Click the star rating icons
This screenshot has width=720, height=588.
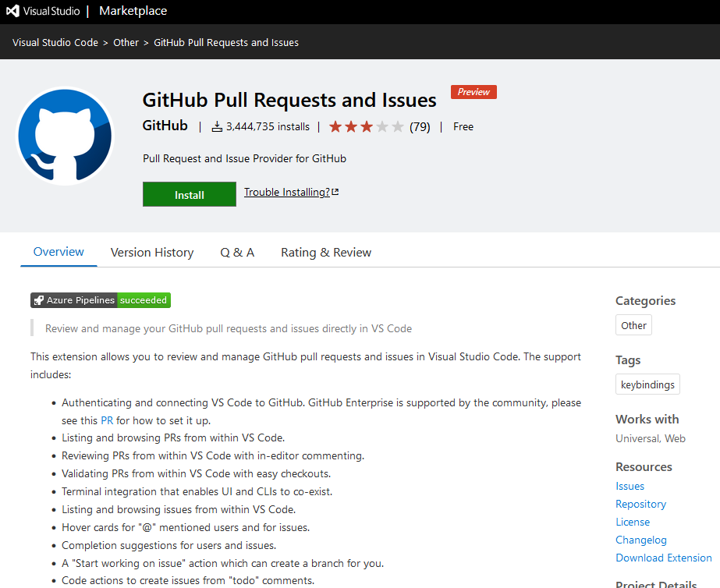pyautogui.click(x=366, y=127)
